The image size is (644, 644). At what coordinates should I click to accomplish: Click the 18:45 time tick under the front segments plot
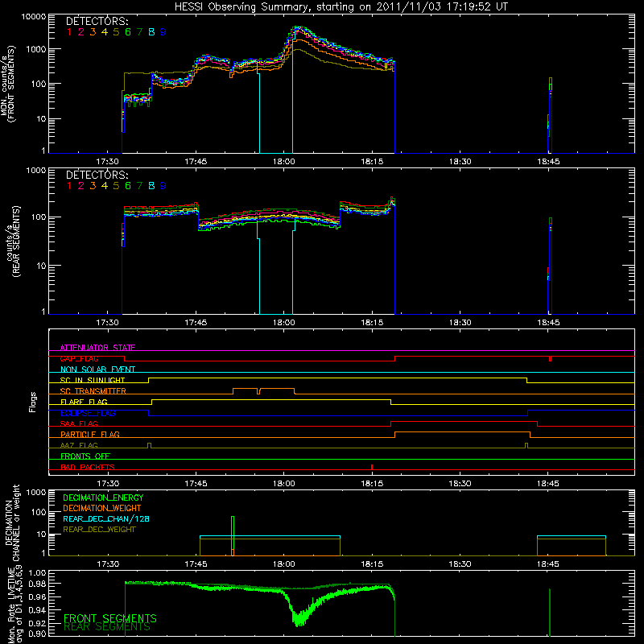pyautogui.click(x=548, y=162)
